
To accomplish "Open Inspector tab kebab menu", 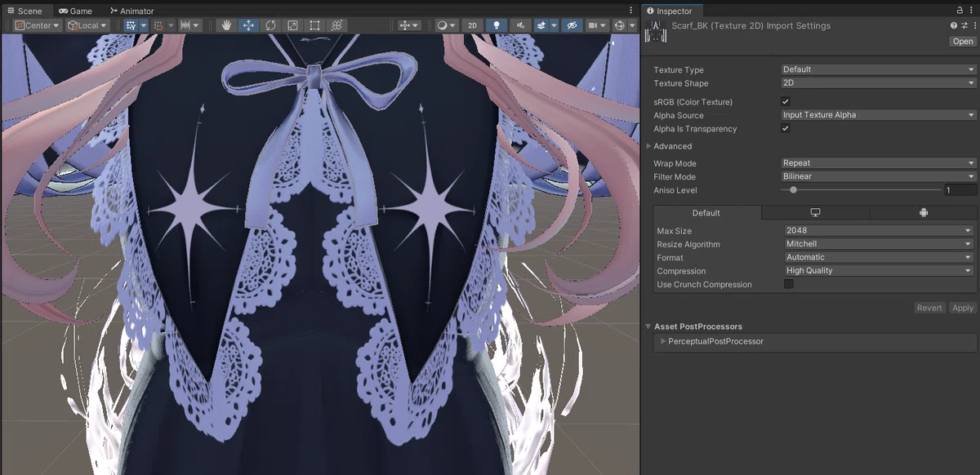I will coord(972,11).
